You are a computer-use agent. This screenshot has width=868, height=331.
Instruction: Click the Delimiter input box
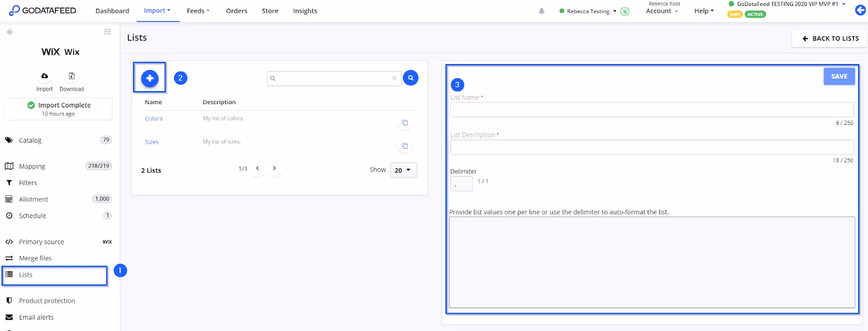461,184
